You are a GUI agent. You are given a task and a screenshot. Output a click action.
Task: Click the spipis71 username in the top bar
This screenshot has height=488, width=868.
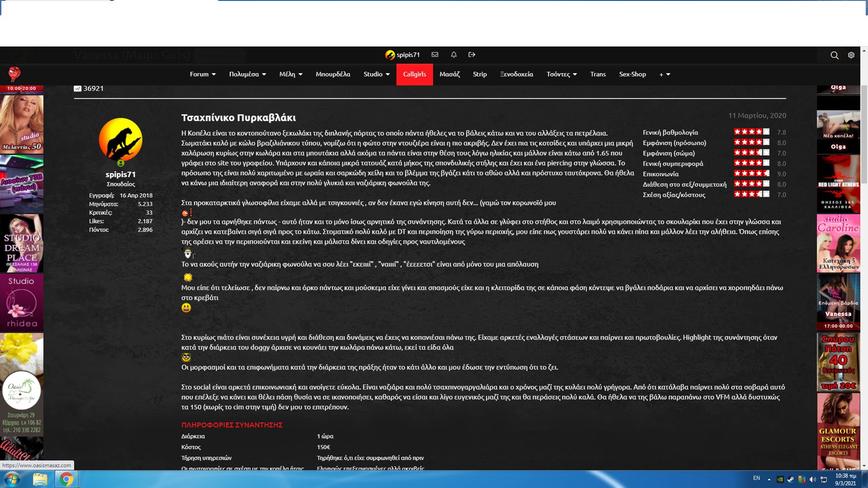point(408,55)
